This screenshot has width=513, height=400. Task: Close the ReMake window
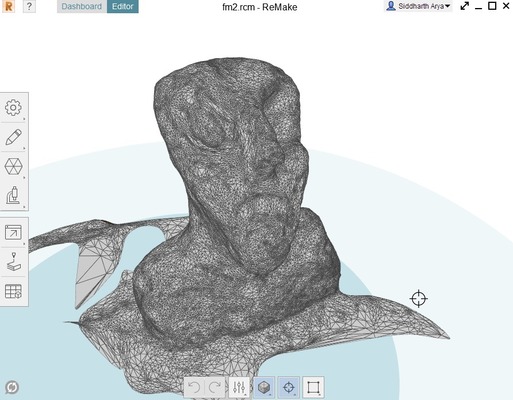pyautogui.click(x=506, y=6)
